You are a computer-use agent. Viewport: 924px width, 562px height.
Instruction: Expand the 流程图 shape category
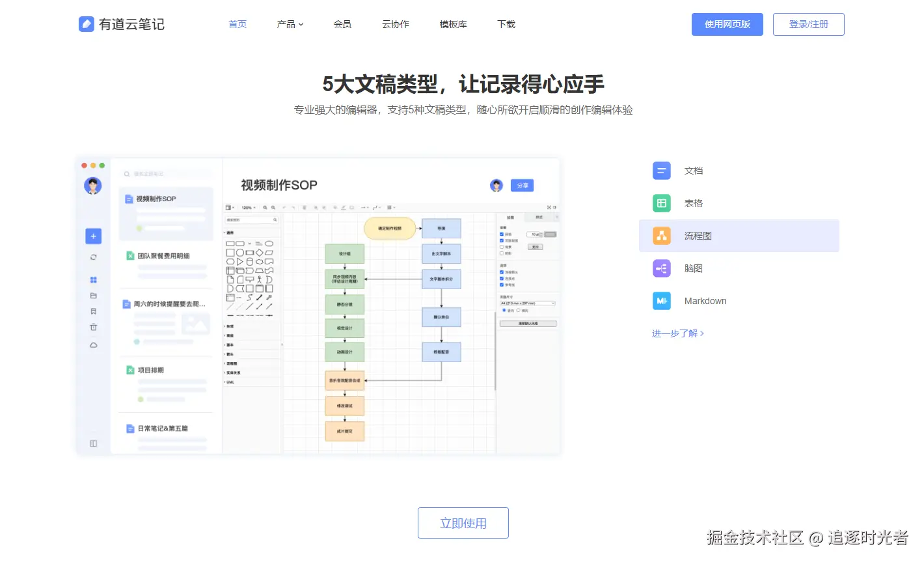coord(230,363)
